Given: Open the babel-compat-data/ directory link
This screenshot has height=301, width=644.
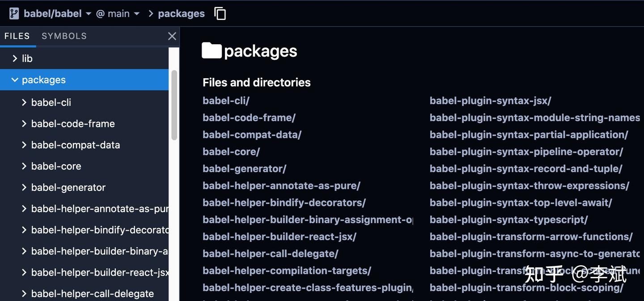Looking at the screenshot, I should coord(252,135).
